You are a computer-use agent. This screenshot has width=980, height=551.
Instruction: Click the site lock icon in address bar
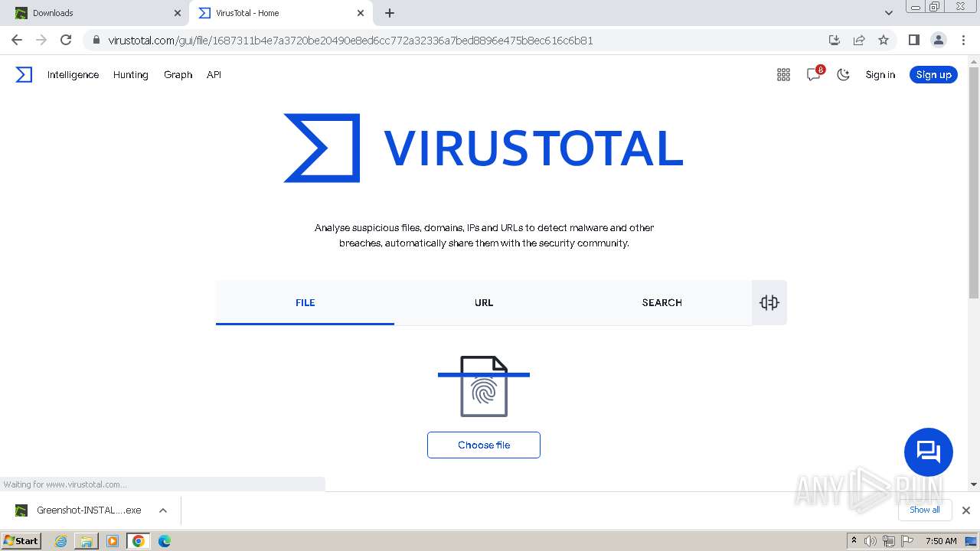(x=95, y=40)
